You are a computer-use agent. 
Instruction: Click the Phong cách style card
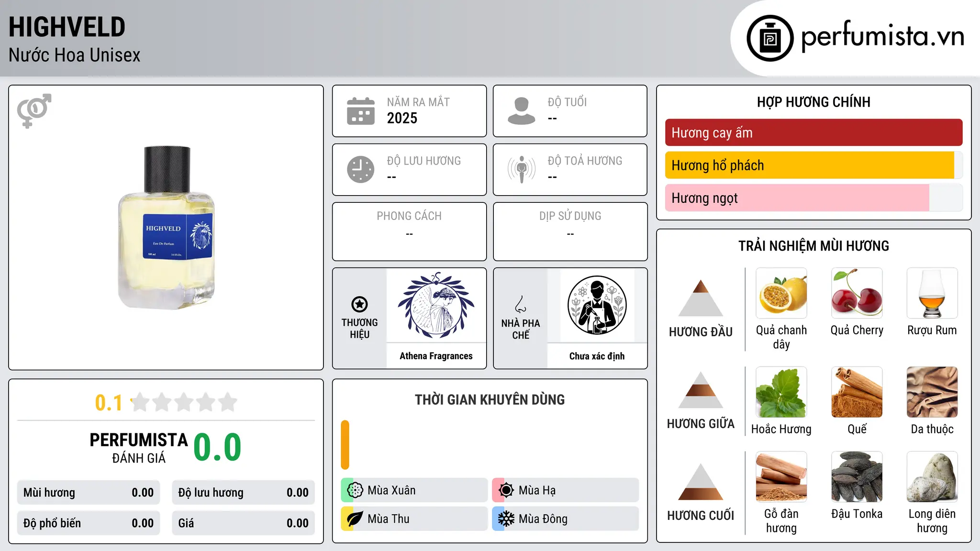[x=409, y=231]
